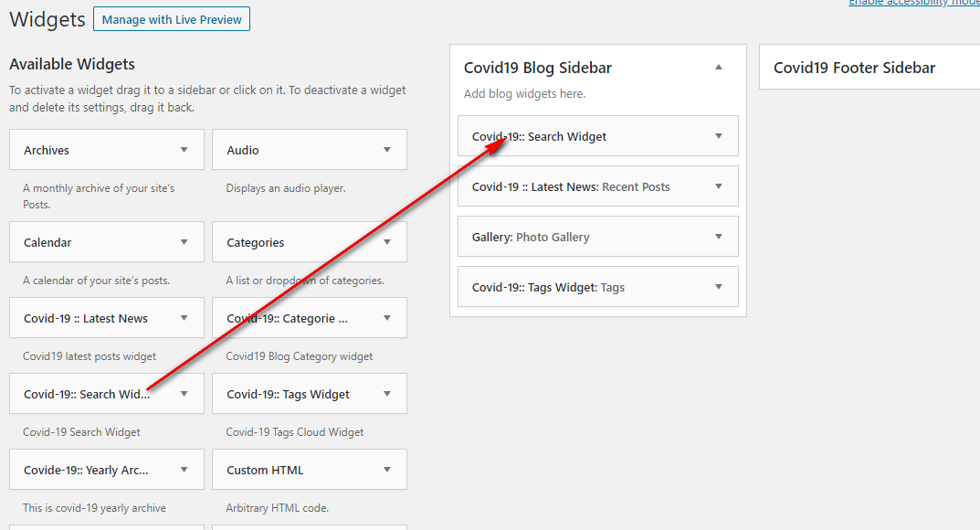Expand Gallery: Photo Gallery widget arrow
Screen dimensions: 980x530
(x=719, y=237)
